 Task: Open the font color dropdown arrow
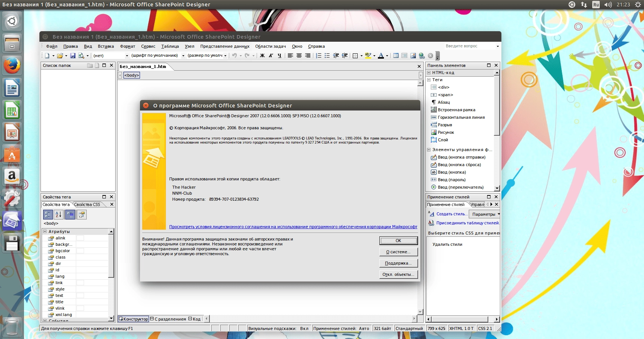(x=387, y=56)
